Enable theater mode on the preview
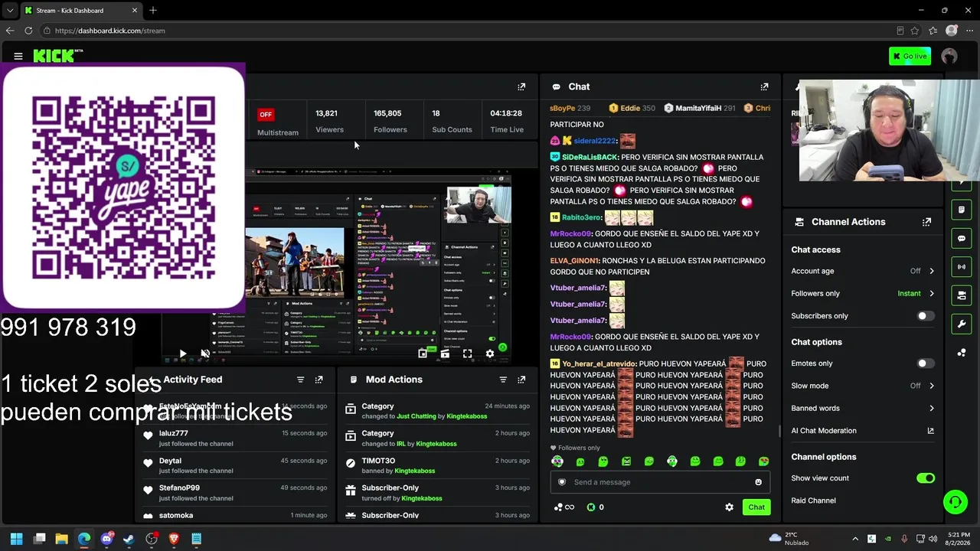Screen dimensions: 980x551 point(445,354)
